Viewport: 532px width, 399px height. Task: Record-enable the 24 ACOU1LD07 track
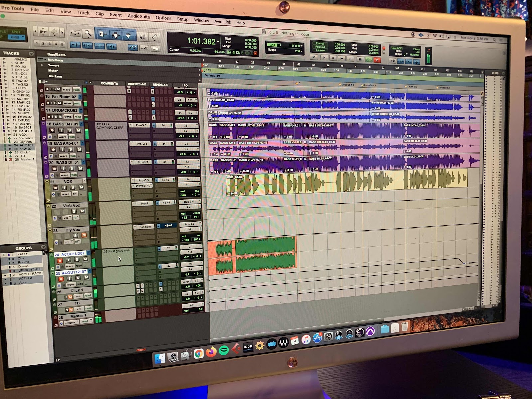(x=60, y=260)
